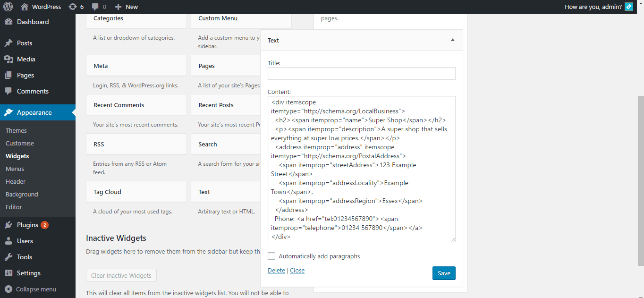Click the Delete widget link
The width and height of the screenshot is (644, 298).
[276, 270]
